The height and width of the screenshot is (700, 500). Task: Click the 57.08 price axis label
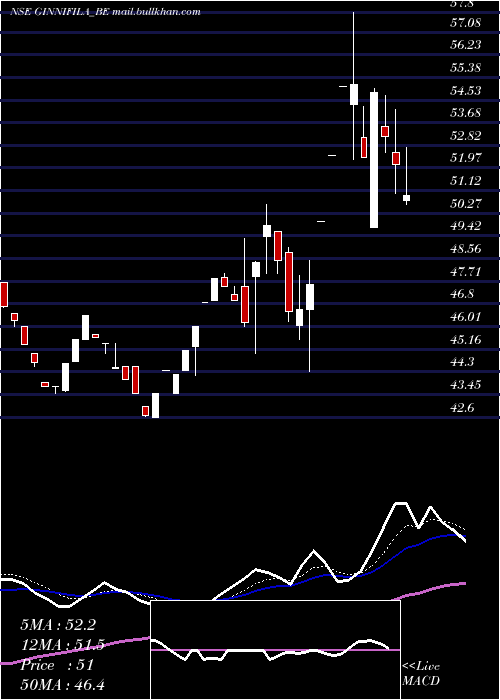coord(466,22)
